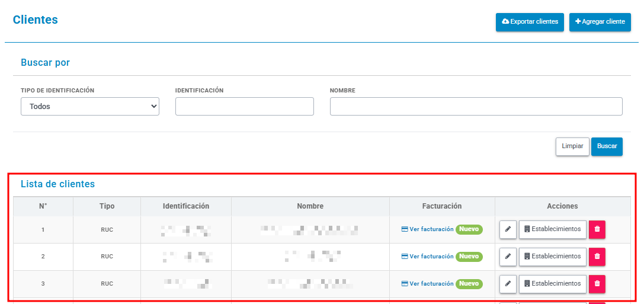Click the Nuevo badge in row 3
This screenshot has height=304, width=644.
[x=469, y=283]
